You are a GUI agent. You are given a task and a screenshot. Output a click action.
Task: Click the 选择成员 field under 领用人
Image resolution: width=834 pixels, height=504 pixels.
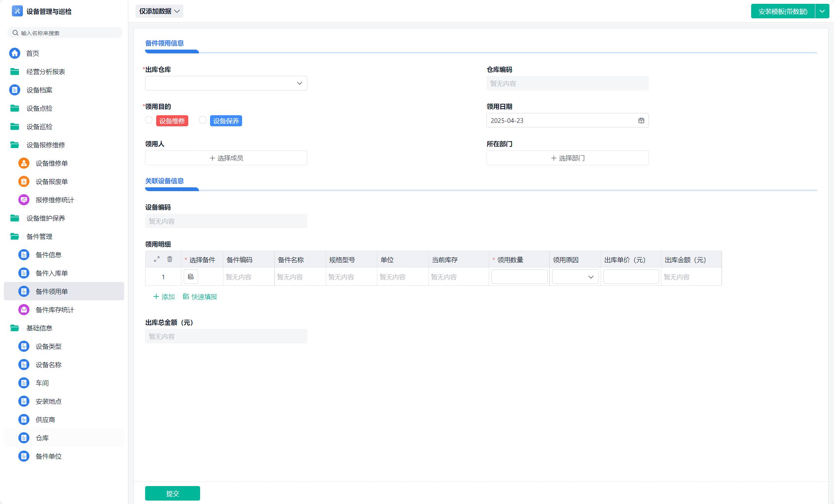[226, 158]
